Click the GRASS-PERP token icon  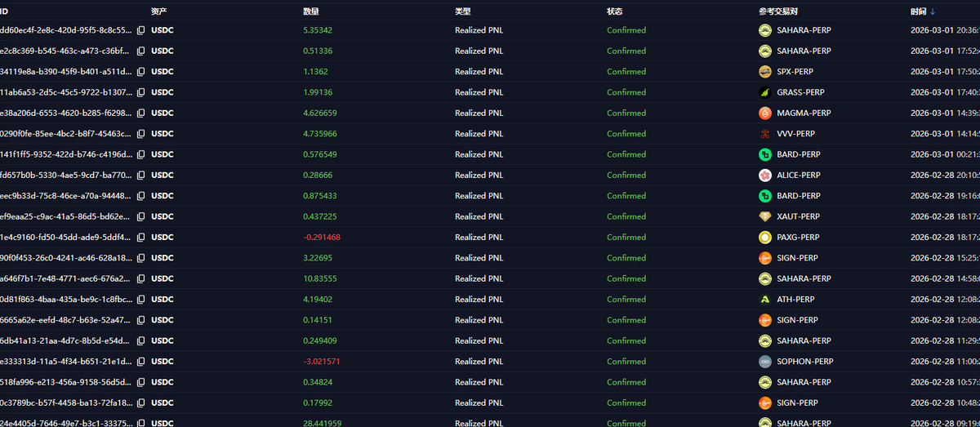pyautogui.click(x=765, y=92)
